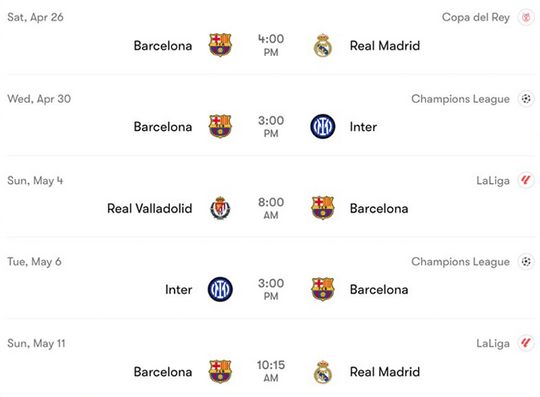Click Barcelona crest in Valladolid match

[x=323, y=208]
